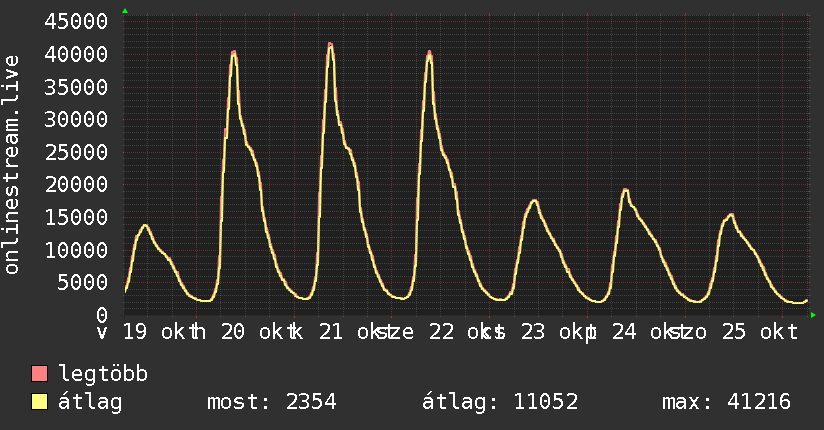Click the 35000 y-axis label

coord(76,87)
